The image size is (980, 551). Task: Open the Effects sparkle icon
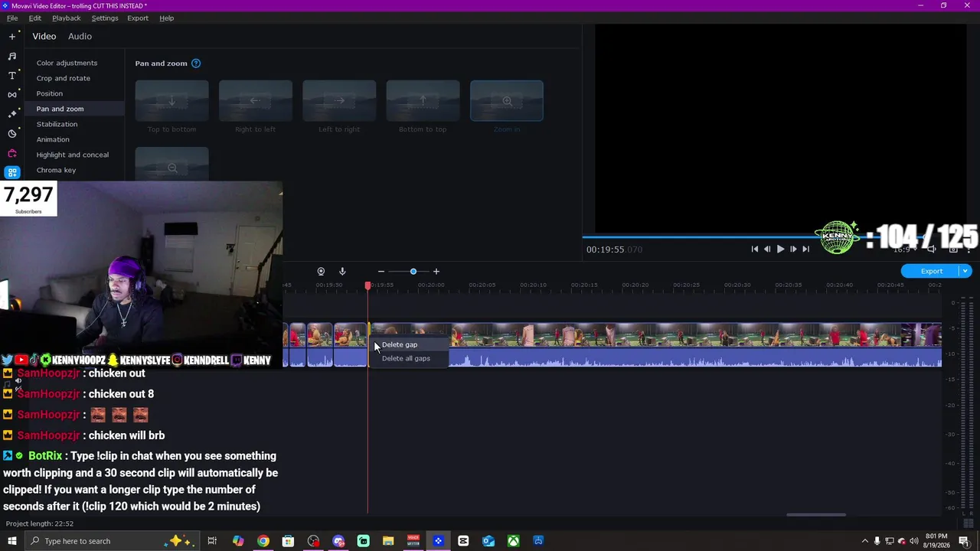(x=12, y=114)
